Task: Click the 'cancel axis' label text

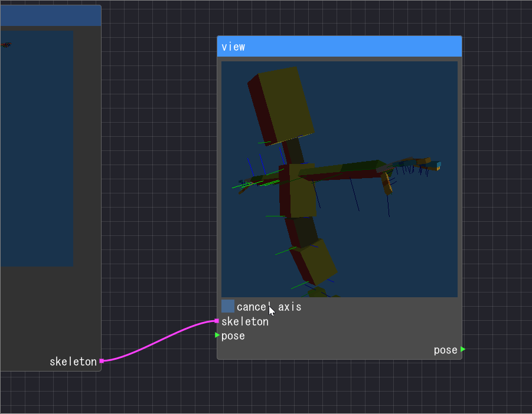Action: [269, 307]
